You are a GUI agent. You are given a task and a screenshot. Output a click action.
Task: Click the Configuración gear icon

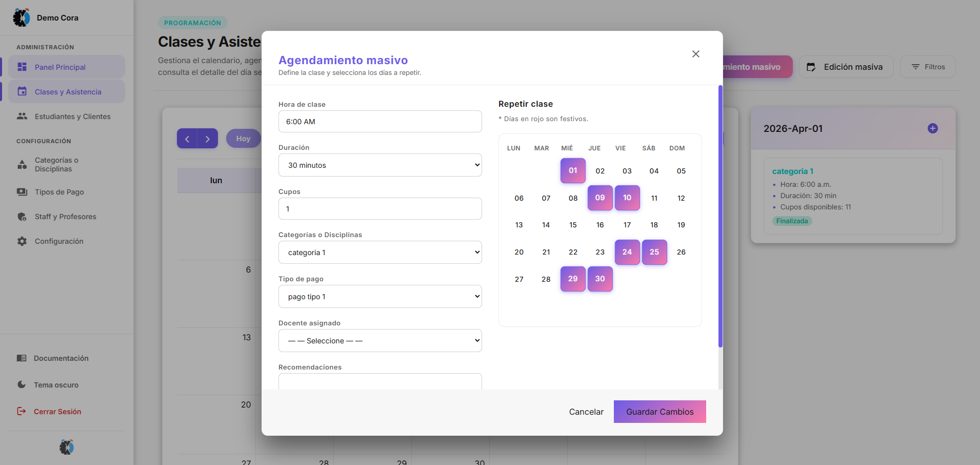coord(22,241)
